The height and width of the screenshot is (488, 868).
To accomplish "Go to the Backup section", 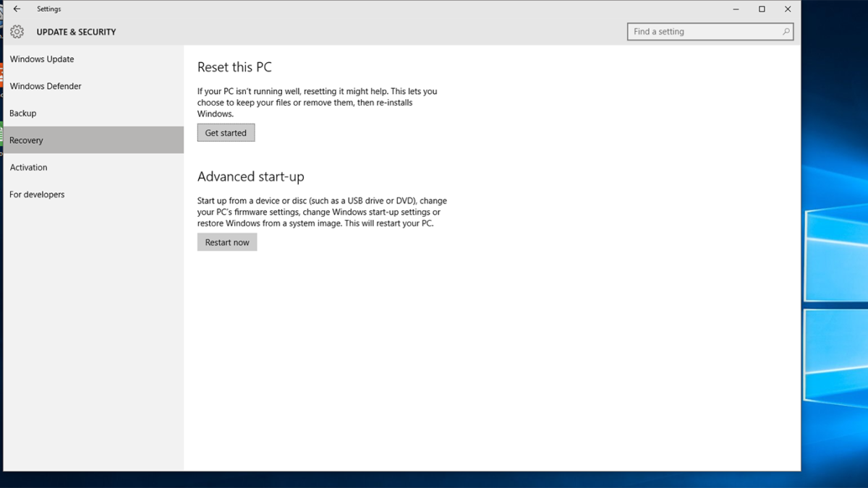I will click(22, 113).
